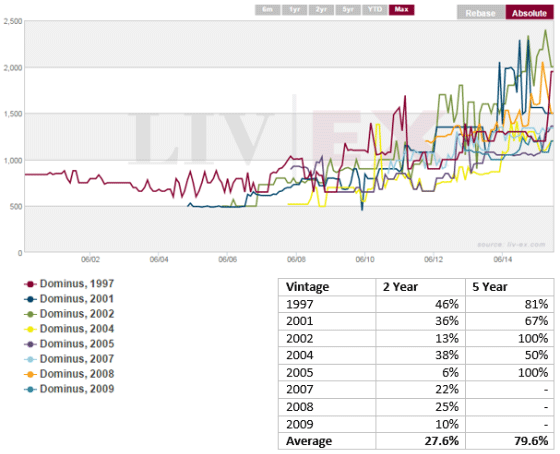Show year-to-date with the YTD button
The height and width of the screenshot is (454, 560).
tap(375, 10)
